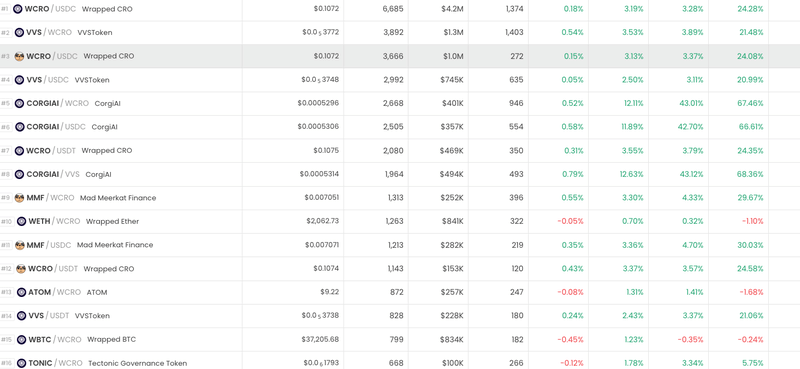Click the meerkat DEX icon in row #3
This screenshot has height=369, width=800.
pos(19,56)
